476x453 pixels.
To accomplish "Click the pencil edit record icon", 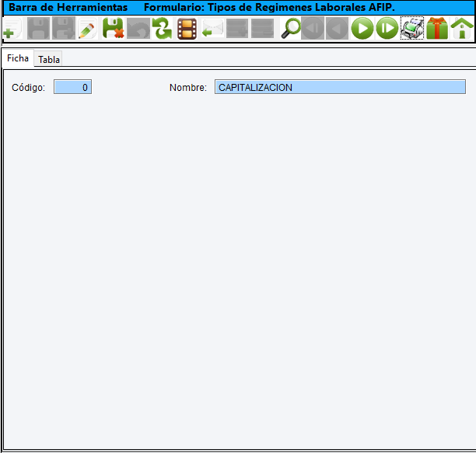I will pos(87,29).
